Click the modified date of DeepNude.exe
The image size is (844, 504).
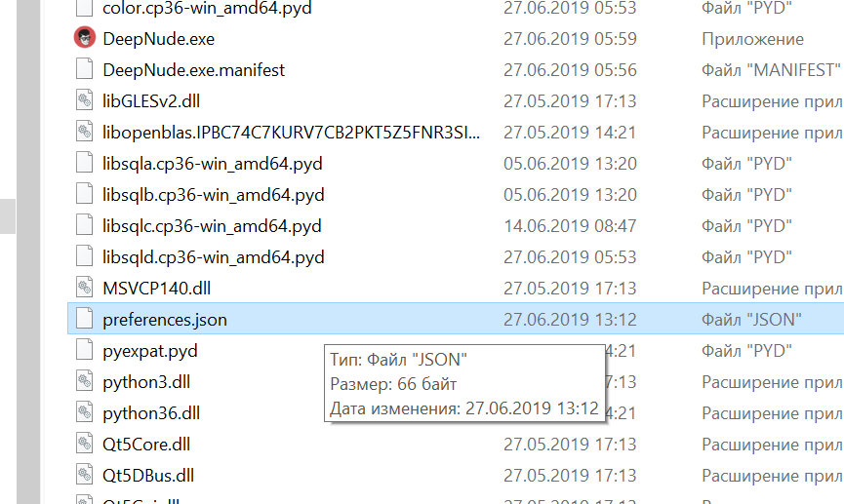coord(570,39)
